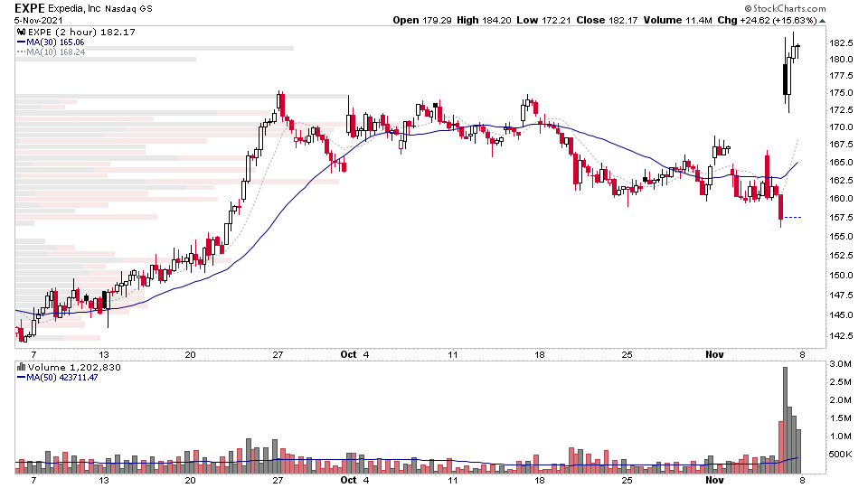Click the '18' date label under price chart
Screen dimensions: 868x488
tap(539, 354)
